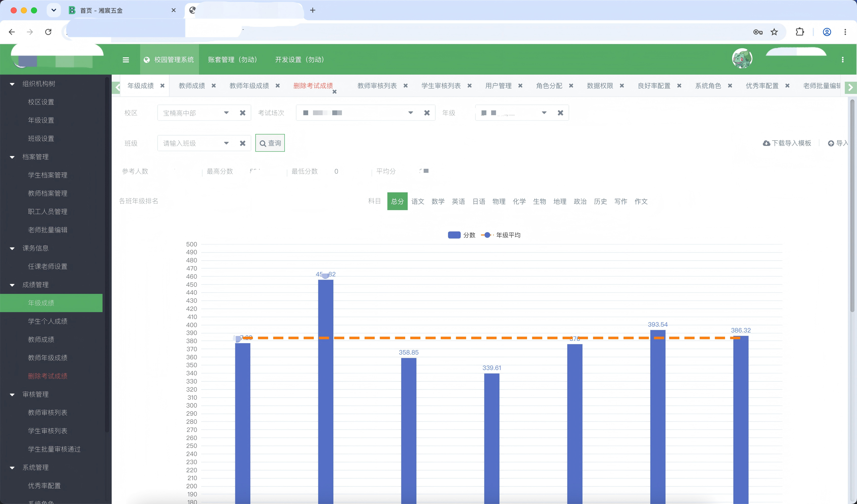Close the 系统角色 tab
The width and height of the screenshot is (857, 504).
[x=730, y=86]
